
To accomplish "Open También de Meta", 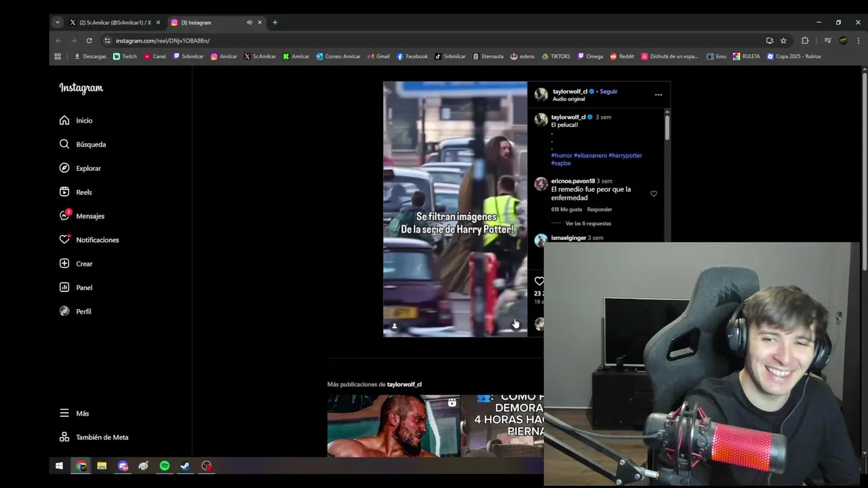I will (94, 437).
